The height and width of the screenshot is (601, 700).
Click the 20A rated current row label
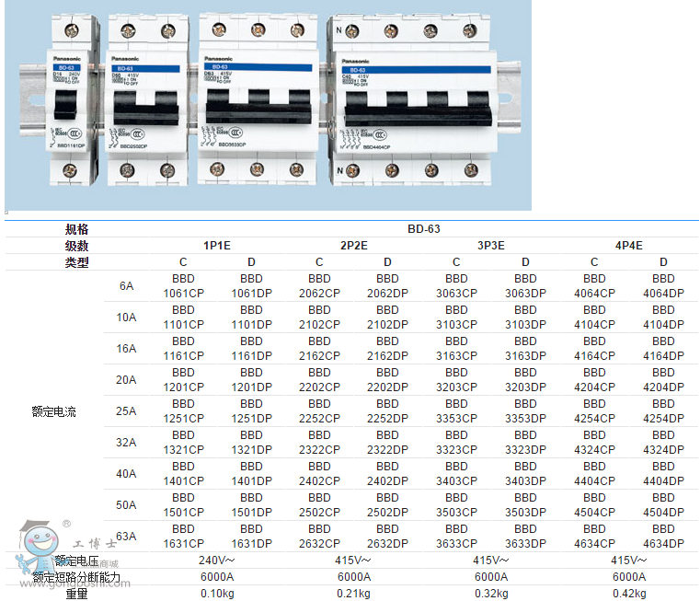click(126, 380)
